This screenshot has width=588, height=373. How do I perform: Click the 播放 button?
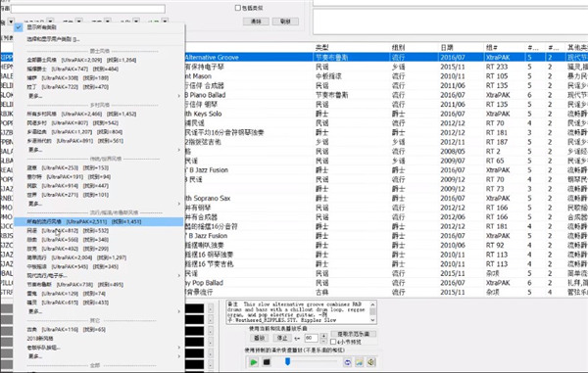pos(260,338)
